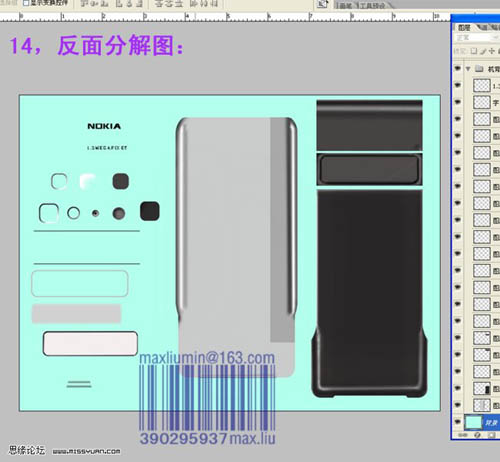Image resolution: width=500 pixels, height=462 pixels.
Task: Click the align right edges icon
Action: 139,4
